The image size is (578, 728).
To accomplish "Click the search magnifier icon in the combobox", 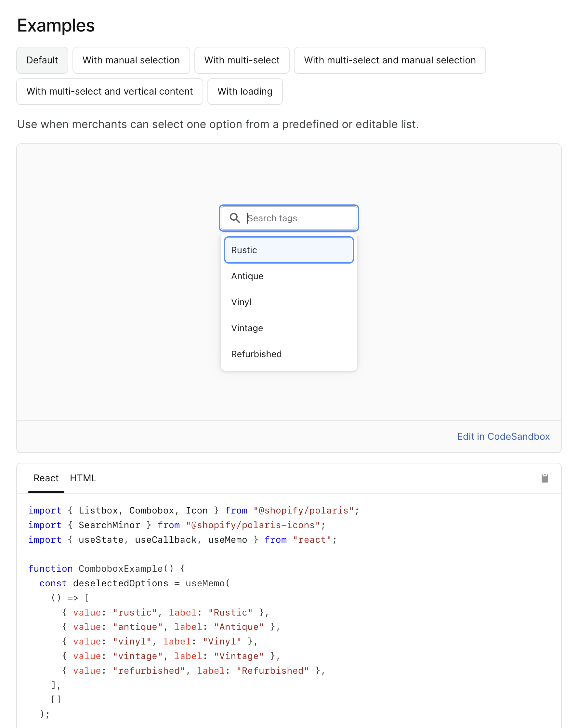I will [235, 218].
